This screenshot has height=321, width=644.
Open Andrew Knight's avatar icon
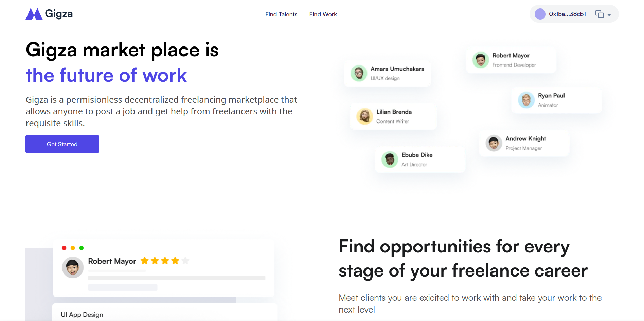494,143
